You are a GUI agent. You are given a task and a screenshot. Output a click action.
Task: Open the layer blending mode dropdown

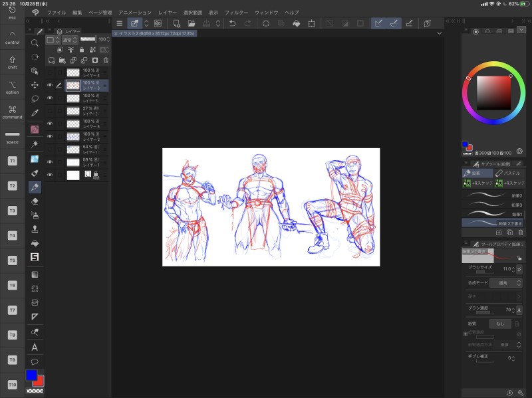coord(70,40)
